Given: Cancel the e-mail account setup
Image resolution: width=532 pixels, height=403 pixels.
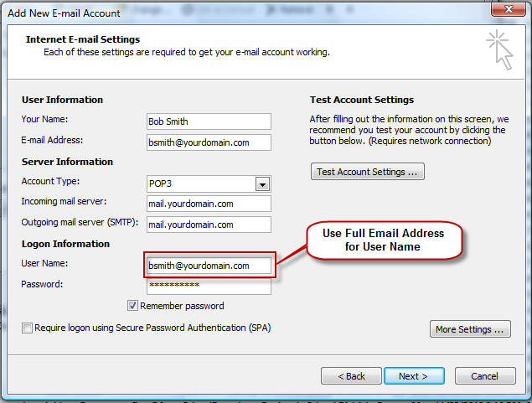Looking at the screenshot, I should (x=484, y=376).
